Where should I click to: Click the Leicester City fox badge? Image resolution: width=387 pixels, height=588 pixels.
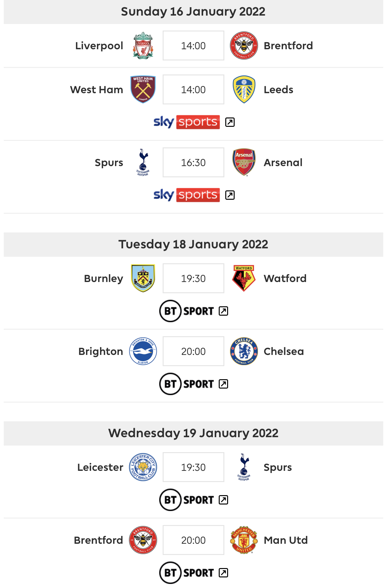click(x=143, y=467)
